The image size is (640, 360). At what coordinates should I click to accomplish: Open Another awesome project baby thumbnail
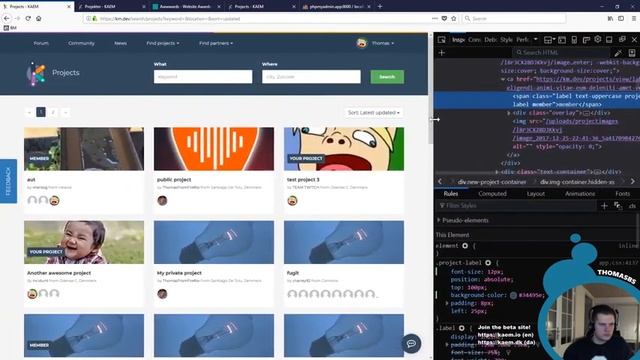pyautogui.click(x=84, y=242)
